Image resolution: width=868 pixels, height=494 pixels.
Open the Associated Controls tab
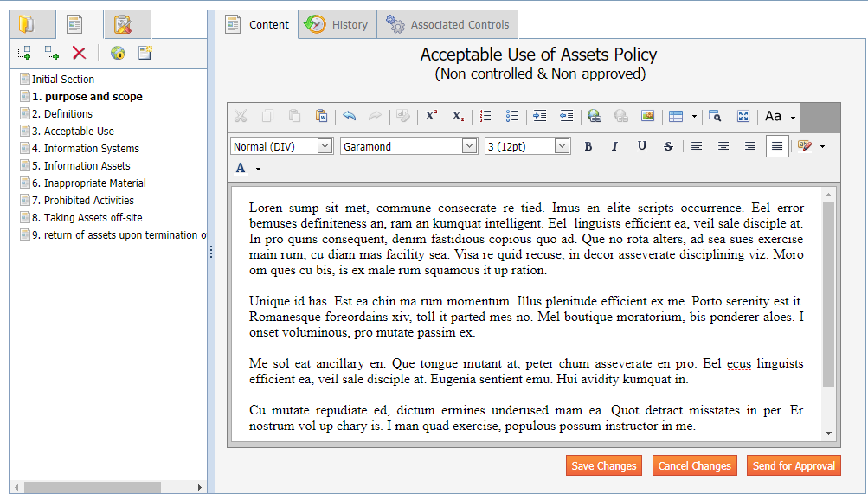(x=447, y=24)
